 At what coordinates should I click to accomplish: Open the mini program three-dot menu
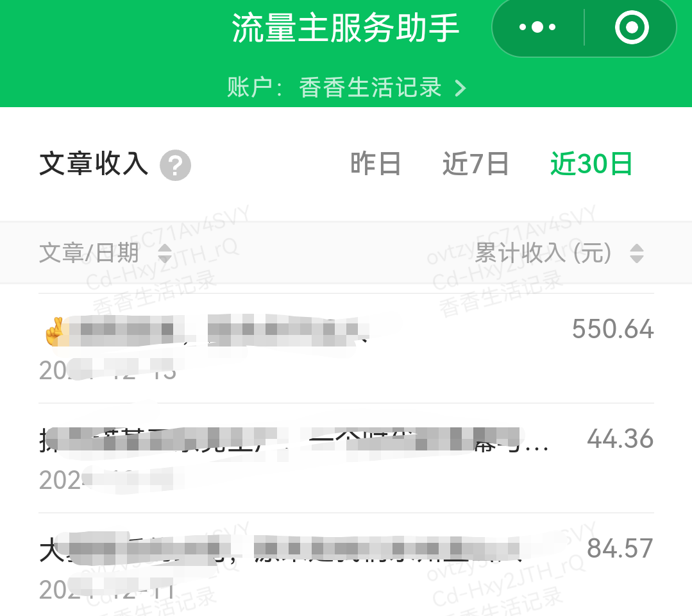coord(537,28)
